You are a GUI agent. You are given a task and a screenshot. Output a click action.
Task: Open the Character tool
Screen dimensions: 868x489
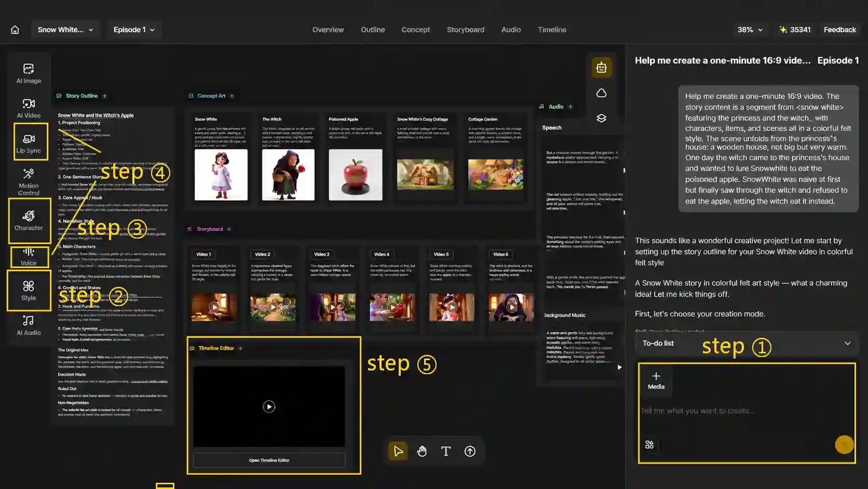point(29,220)
